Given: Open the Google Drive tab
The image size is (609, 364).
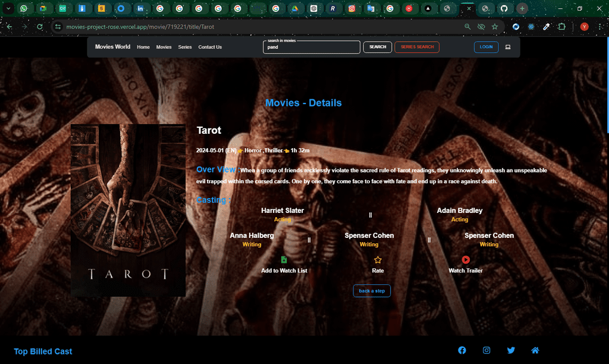Looking at the screenshot, I should (x=295, y=8).
